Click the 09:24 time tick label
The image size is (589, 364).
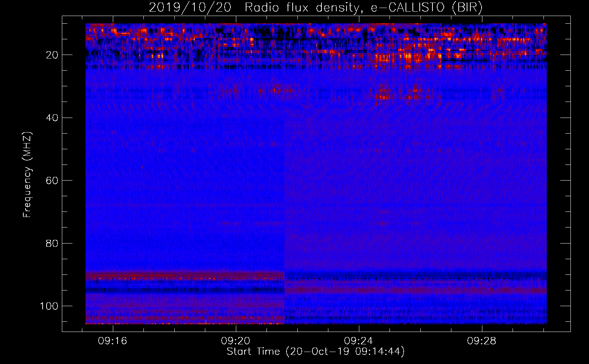pyautogui.click(x=359, y=341)
